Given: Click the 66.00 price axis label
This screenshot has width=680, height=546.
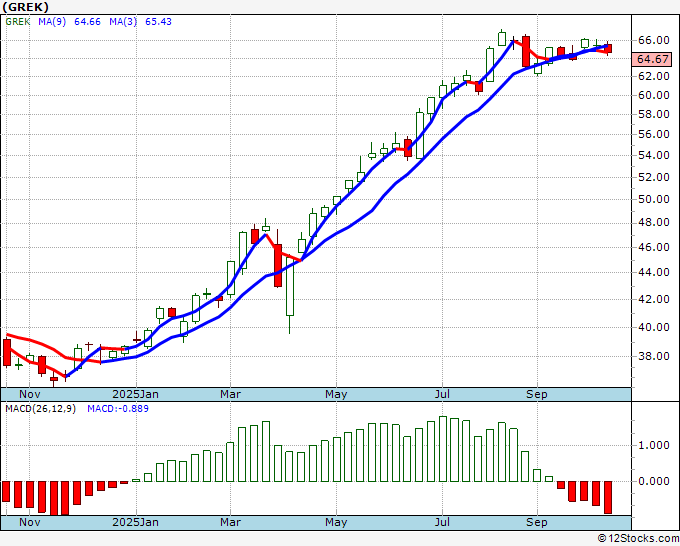Looking at the screenshot, I should pyautogui.click(x=654, y=40).
